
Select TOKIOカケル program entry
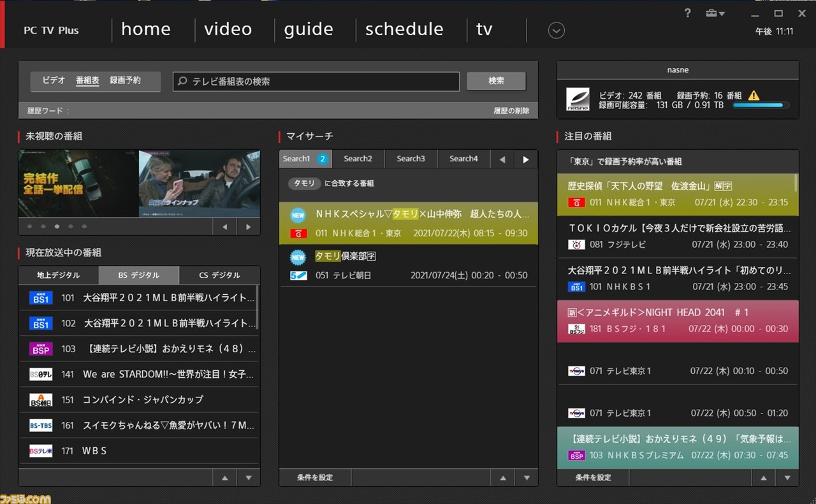(677, 236)
